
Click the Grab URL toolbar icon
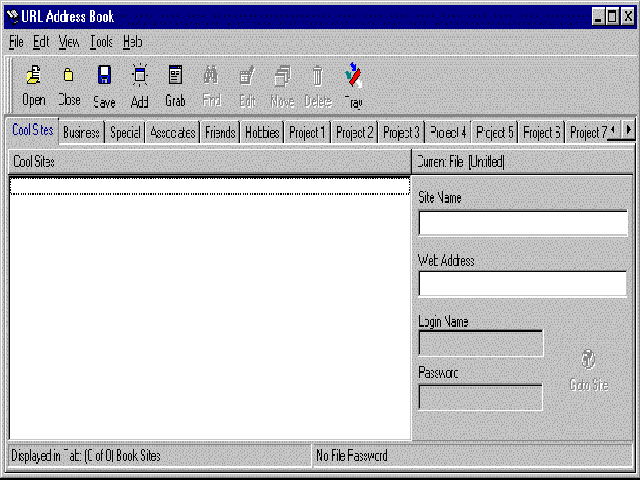[175, 76]
